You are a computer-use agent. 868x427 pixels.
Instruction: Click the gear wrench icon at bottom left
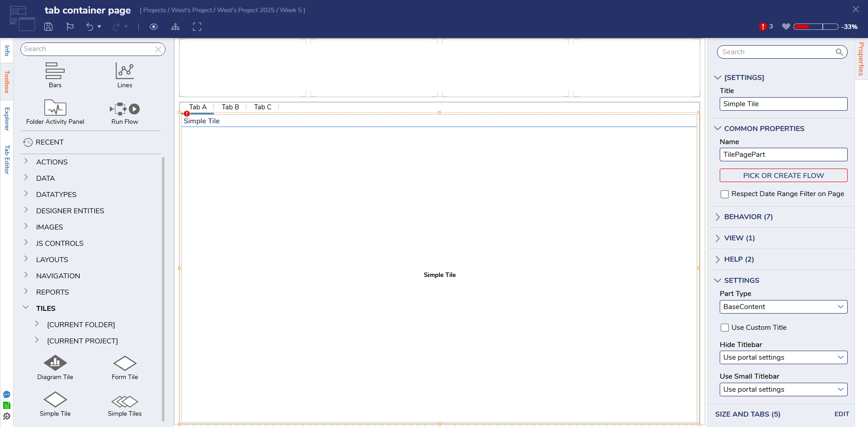tap(7, 416)
